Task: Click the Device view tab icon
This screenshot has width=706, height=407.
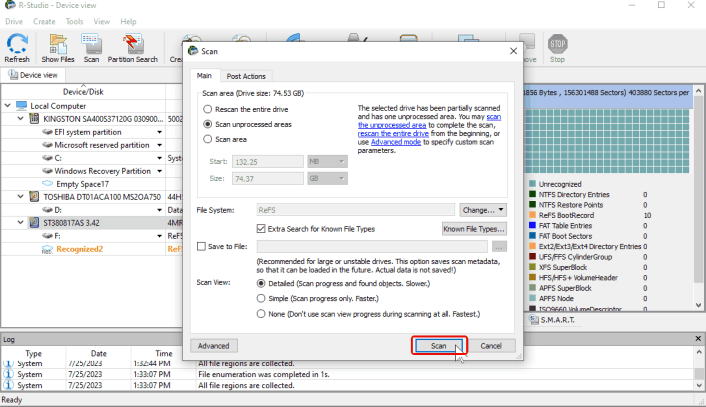Action: click(x=13, y=75)
